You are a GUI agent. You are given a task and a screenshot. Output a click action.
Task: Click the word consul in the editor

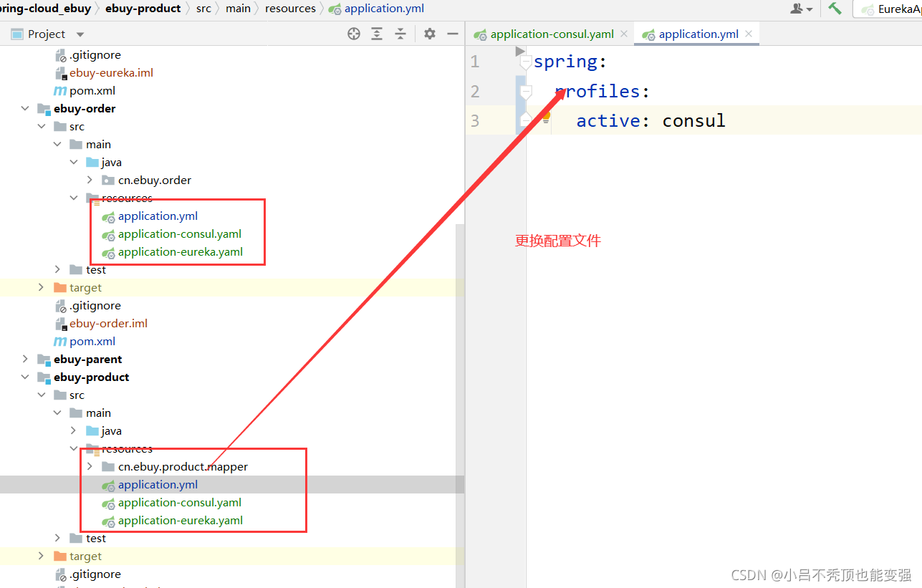tap(693, 121)
